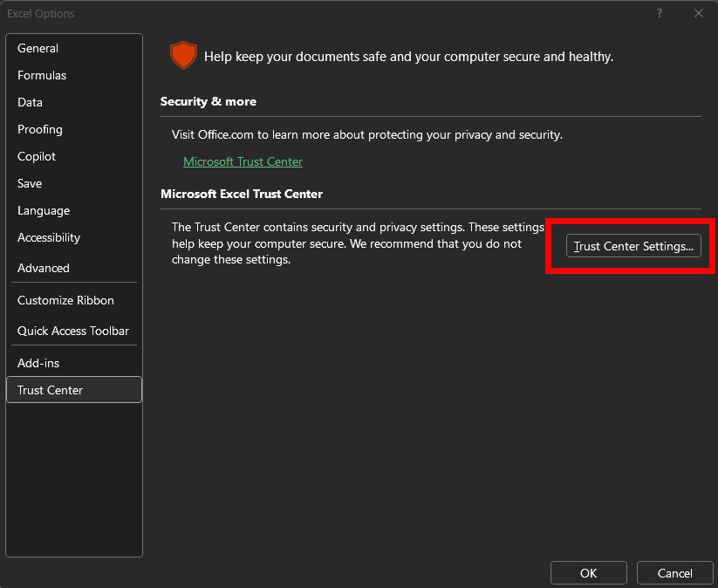Switch to the Copilot options page
This screenshot has width=718, height=588.
(36, 156)
